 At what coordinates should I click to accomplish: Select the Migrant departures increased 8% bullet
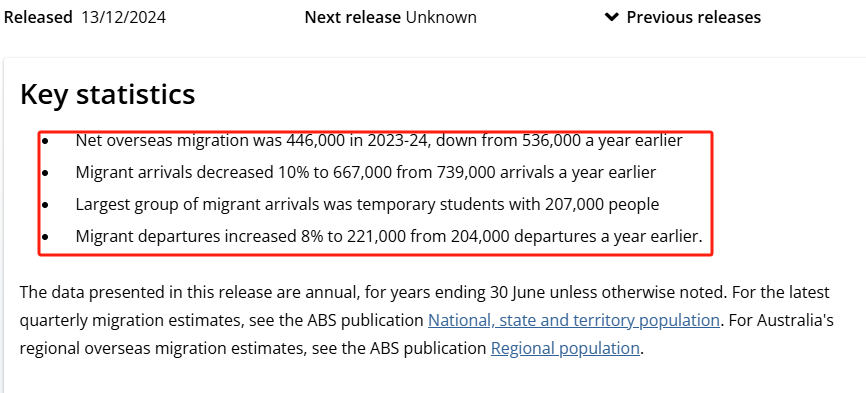pos(389,237)
